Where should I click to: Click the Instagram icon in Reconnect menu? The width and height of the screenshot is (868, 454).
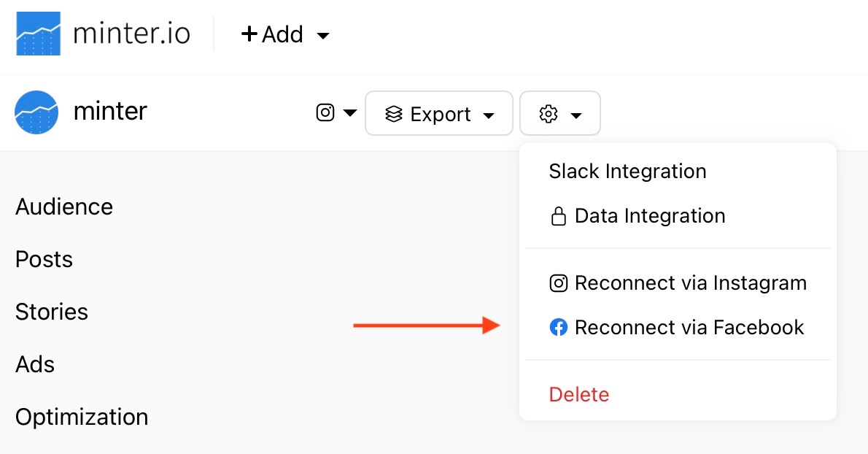559,283
